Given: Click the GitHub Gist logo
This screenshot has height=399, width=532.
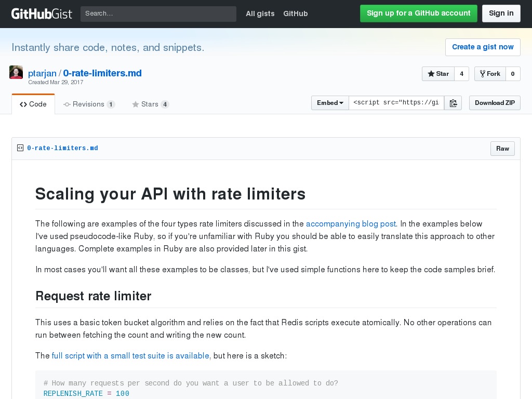Looking at the screenshot, I should (x=42, y=14).
